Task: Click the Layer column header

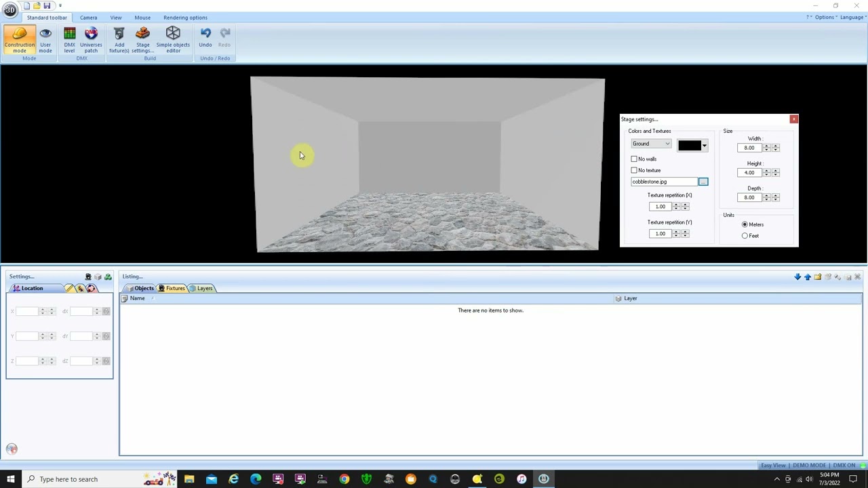Action: click(x=738, y=298)
